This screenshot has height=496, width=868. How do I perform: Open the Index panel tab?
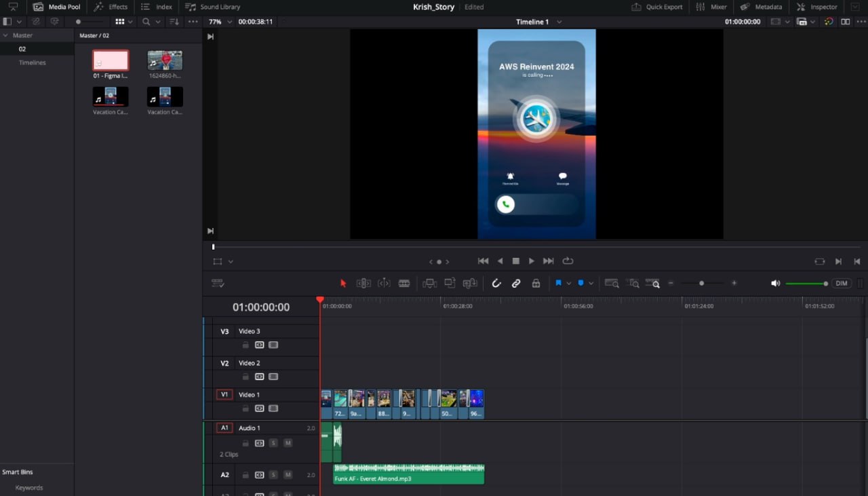156,7
